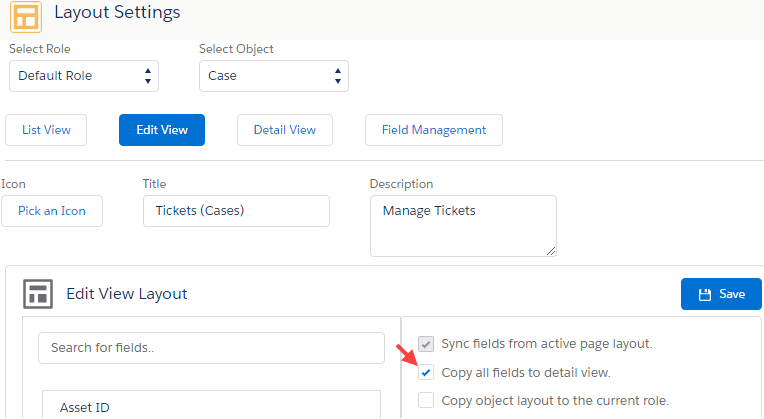Image resolution: width=764 pixels, height=419 pixels.
Task: Open the Select Object dropdown
Action: tap(274, 75)
